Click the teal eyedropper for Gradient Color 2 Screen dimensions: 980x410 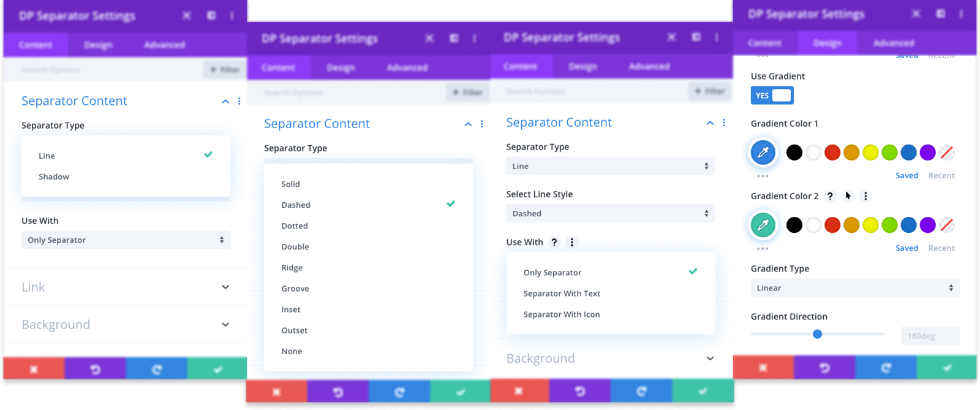763,225
